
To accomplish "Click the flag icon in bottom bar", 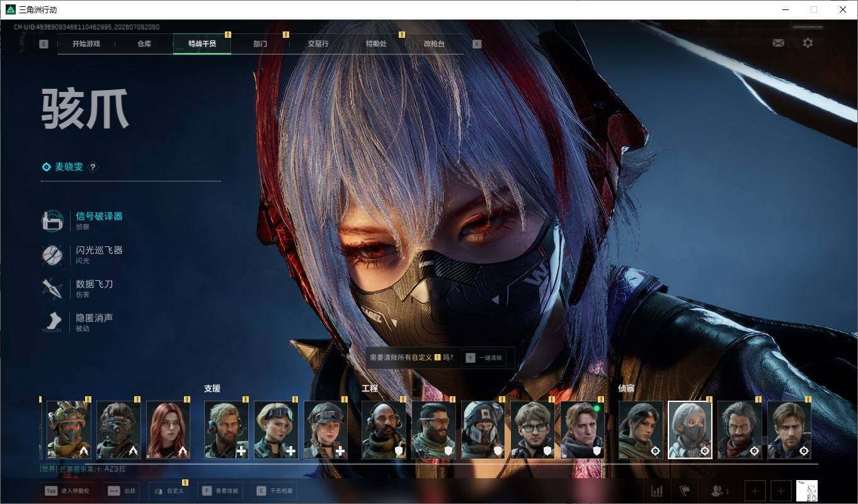I will point(685,491).
